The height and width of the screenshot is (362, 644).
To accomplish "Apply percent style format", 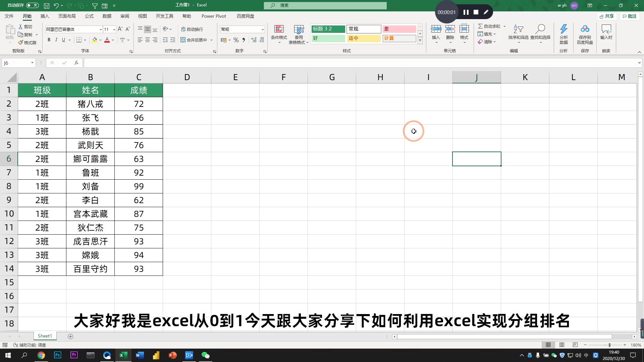I will click(x=236, y=40).
